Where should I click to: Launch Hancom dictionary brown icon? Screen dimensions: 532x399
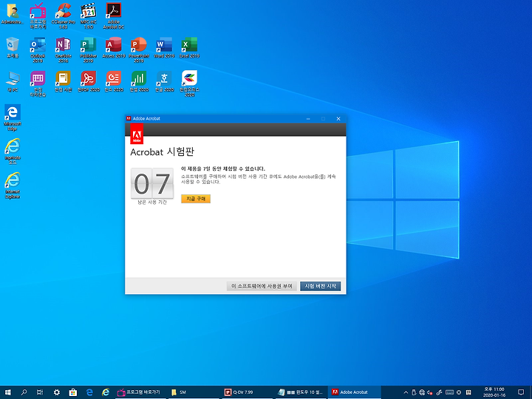pyautogui.click(x=63, y=81)
